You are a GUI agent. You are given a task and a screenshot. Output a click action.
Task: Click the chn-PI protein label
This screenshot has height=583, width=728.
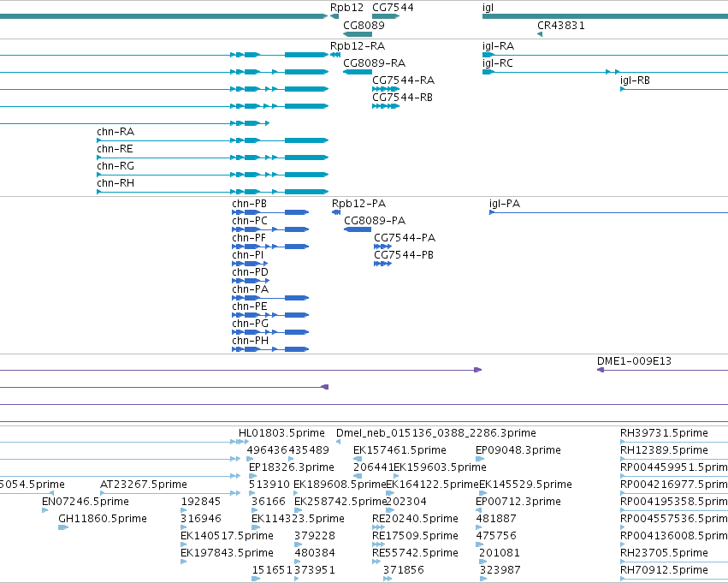point(248,255)
